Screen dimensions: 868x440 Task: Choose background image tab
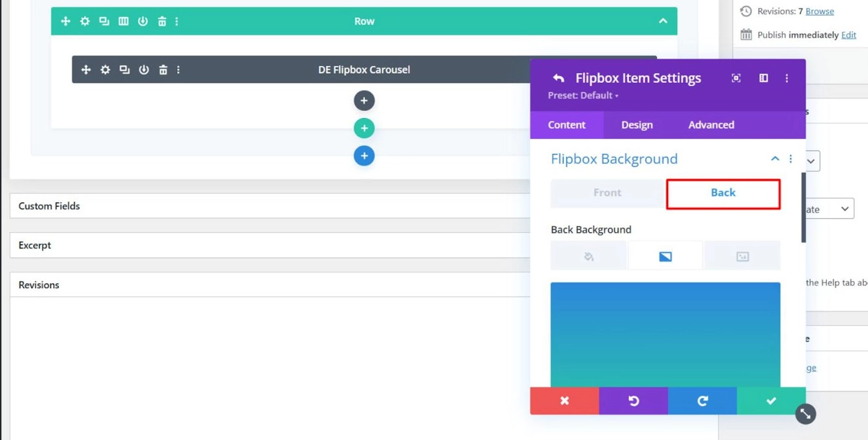click(742, 256)
